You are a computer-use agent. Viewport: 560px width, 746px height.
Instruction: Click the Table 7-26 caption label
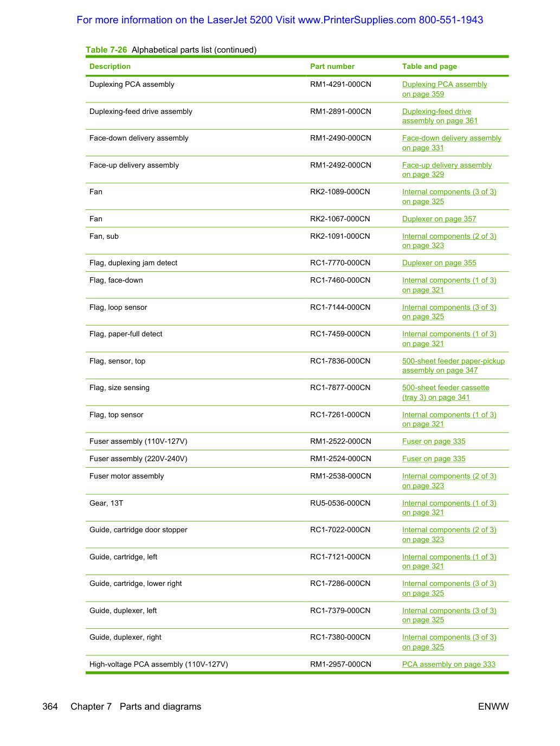click(x=106, y=50)
